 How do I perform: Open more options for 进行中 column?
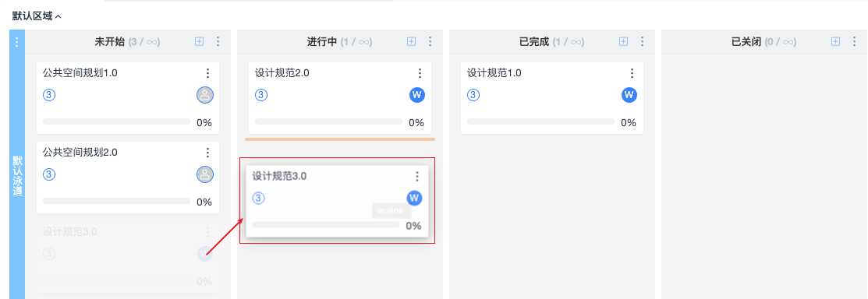(x=430, y=41)
